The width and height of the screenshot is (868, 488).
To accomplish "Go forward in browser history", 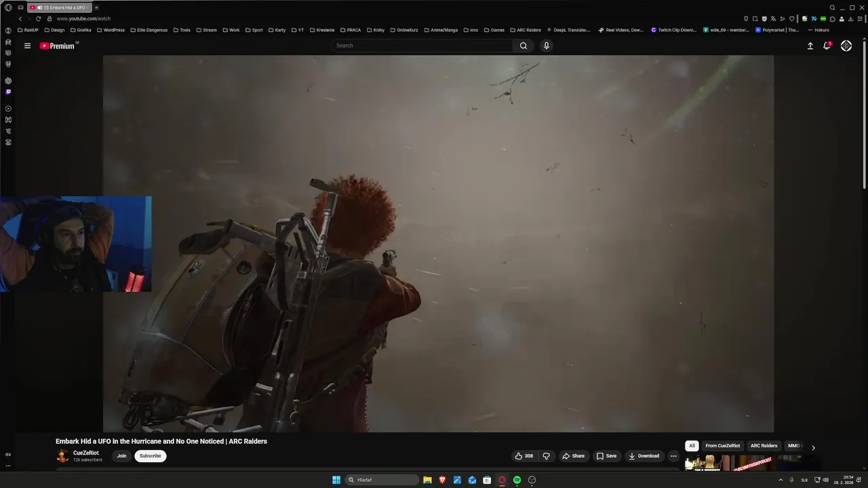I will tap(29, 19).
